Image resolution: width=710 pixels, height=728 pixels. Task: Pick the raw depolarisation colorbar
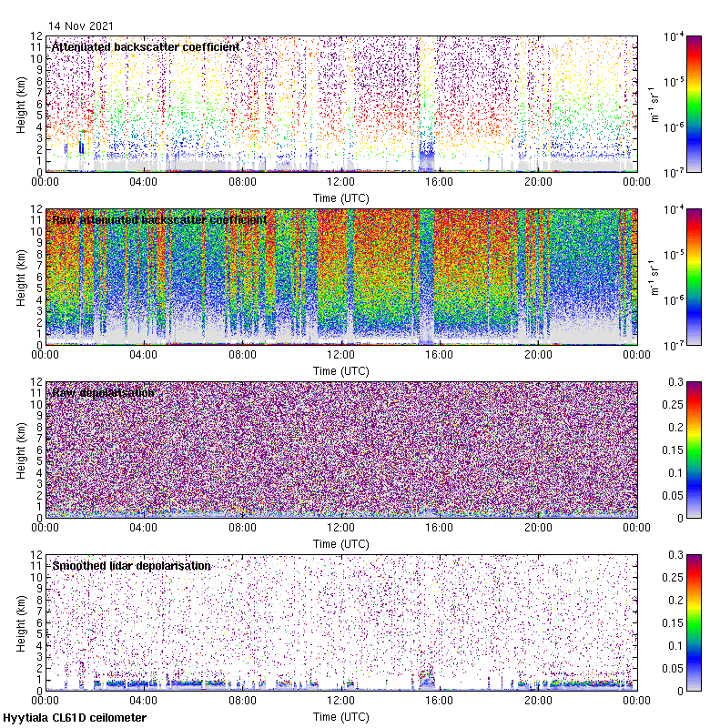click(x=668, y=449)
